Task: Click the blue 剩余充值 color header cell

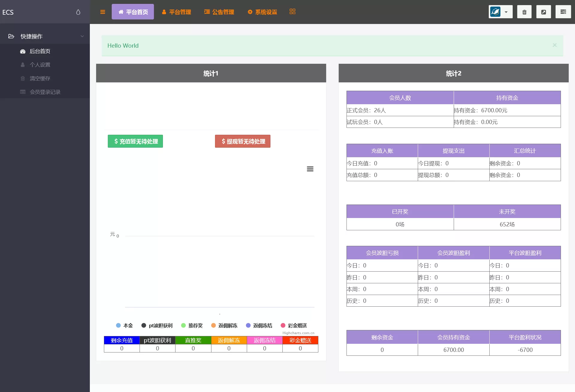Action: (x=122, y=340)
